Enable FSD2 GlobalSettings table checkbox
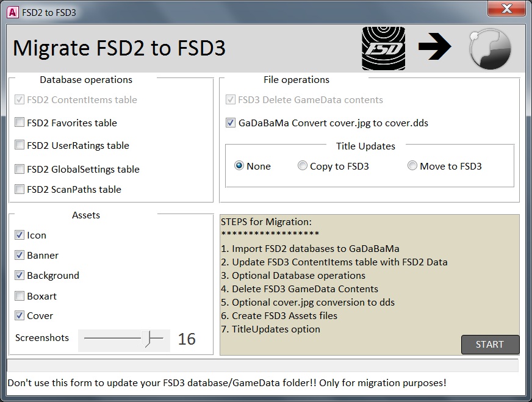Screen dimensions: 532x402 point(20,168)
